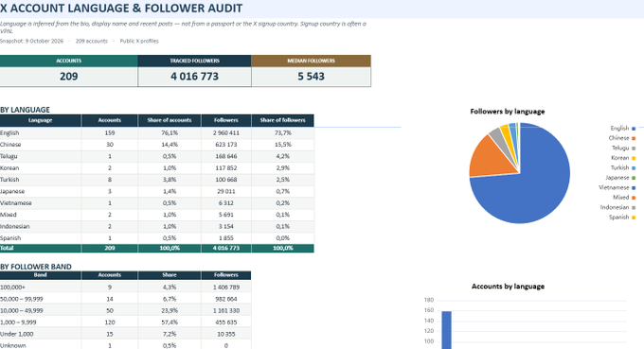Click the band followers value 982 664
This screenshot has width=644, height=349.
[226, 299]
